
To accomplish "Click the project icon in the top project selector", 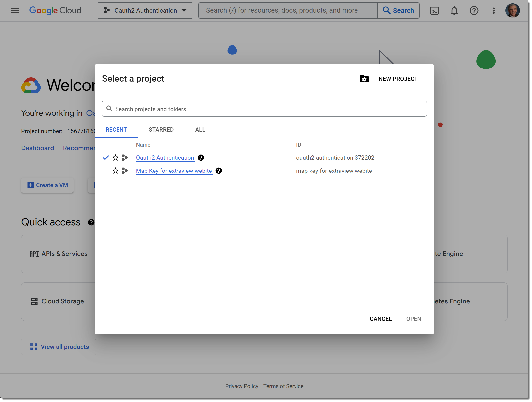I will pos(107,10).
